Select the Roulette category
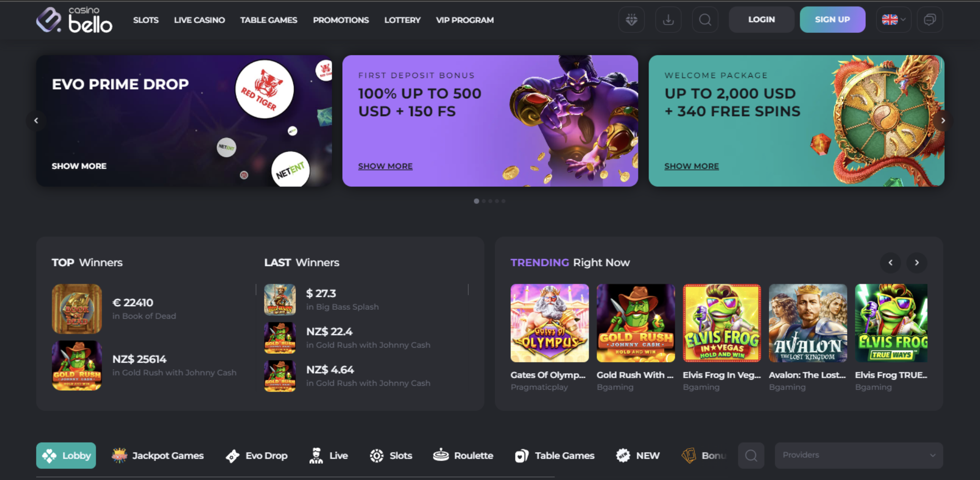Image resolution: width=980 pixels, height=480 pixels. pos(463,455)
